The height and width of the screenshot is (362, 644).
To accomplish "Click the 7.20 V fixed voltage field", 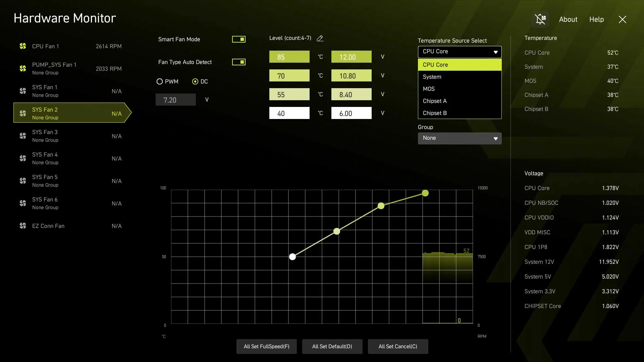I will [x=176, y=100].
